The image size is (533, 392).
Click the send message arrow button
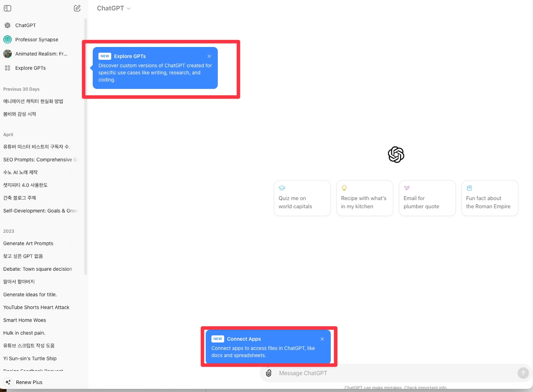(x=523, y=373)
